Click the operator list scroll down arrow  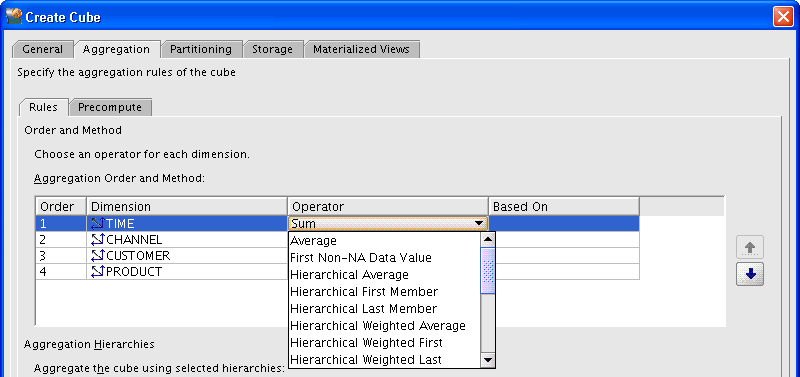488,360
